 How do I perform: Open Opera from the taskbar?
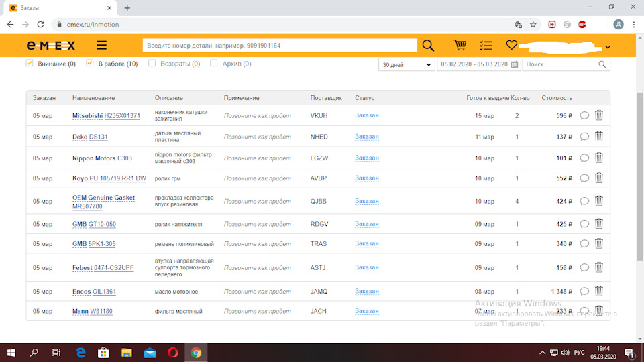(x=173, y=353)
